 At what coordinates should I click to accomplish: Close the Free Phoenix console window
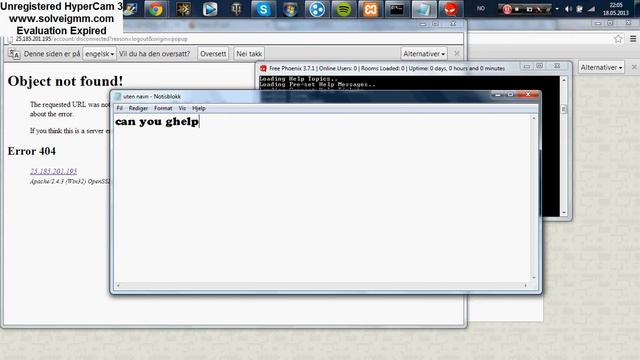tap(557, 66)
